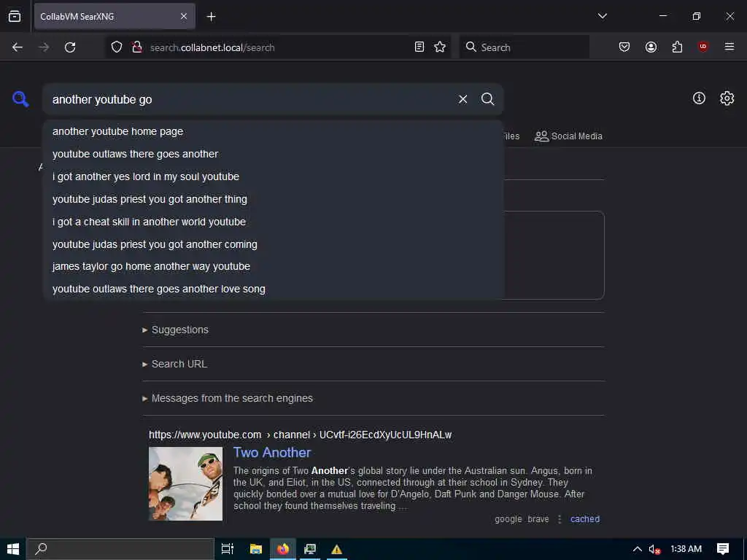The height and width of the screenshot is (560, 747).
Task: Submit search with magnifier button
Action: pyautogui.click(x=488, y=99)
